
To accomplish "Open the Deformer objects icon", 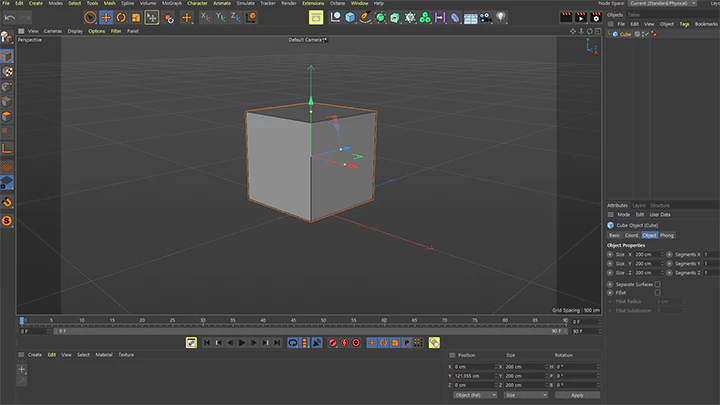I will [455, 17].
